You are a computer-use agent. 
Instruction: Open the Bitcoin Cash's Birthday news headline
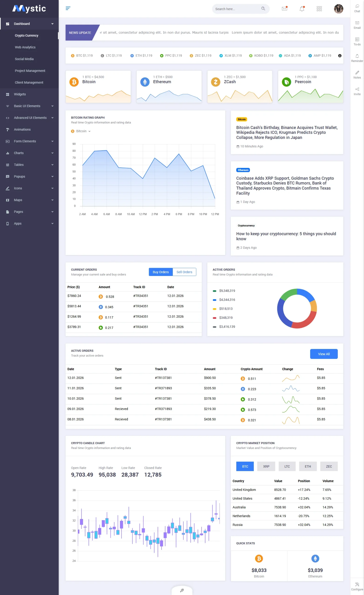click(286, 132)
